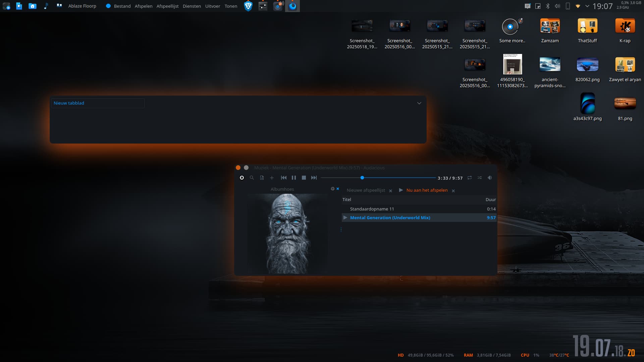Viewport: 644px width, 362px height.
Task: Open the Audacious volume control
Action: click(x=490, y=178)
